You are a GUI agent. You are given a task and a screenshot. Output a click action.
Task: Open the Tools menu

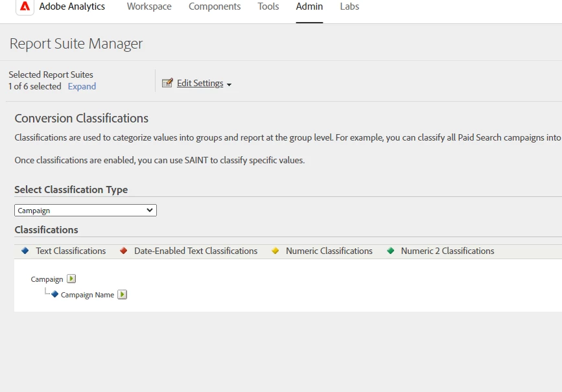pyautogui.click(x=268, y=6)
